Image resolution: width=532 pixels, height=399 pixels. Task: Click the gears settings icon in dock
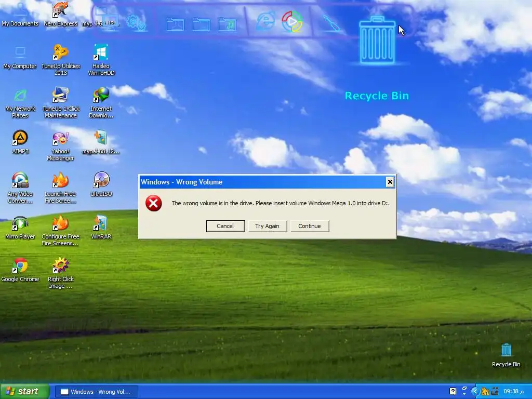coord(136,23)
